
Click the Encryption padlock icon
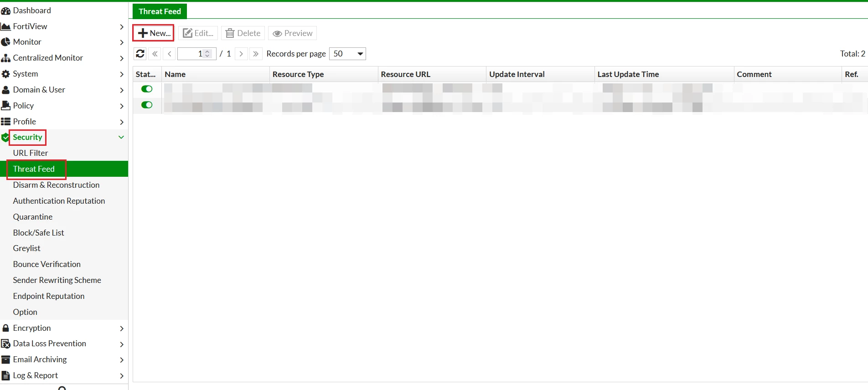[5, 328]
